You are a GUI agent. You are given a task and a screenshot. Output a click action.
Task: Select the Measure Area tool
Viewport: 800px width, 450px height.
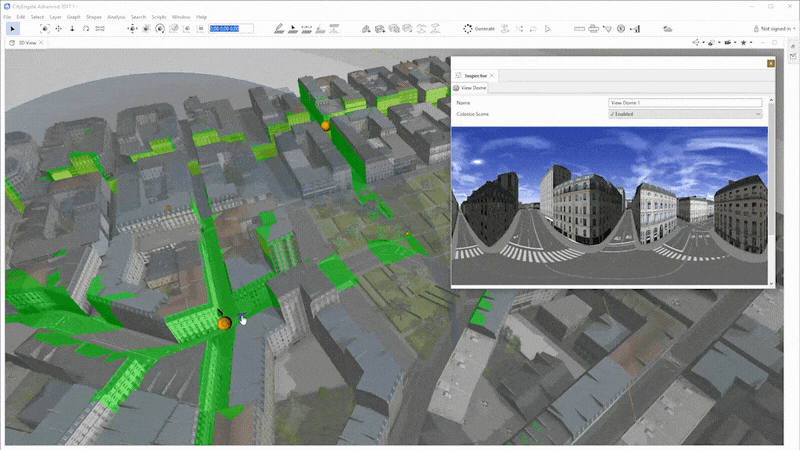coord(593,29)
